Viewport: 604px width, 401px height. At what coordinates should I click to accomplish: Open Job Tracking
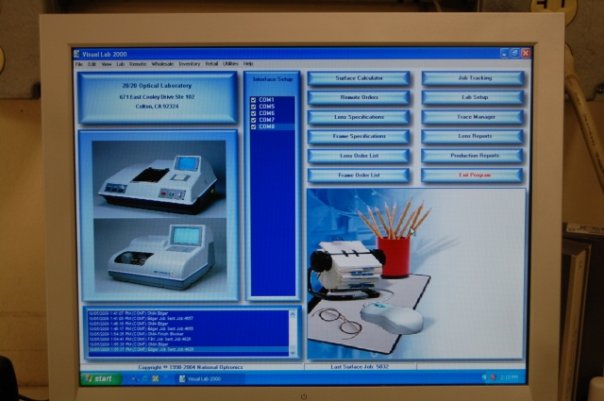coord(473,78)
